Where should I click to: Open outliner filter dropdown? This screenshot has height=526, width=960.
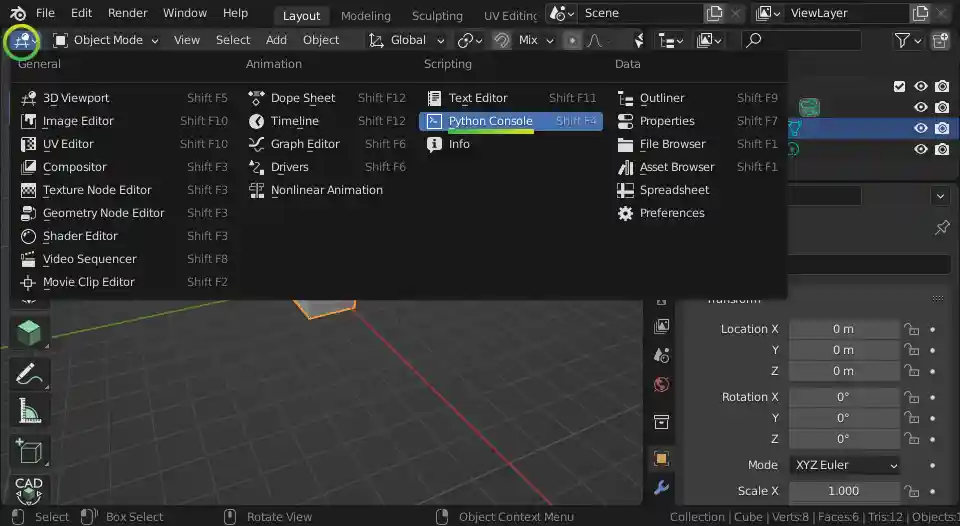pos(907,40)
